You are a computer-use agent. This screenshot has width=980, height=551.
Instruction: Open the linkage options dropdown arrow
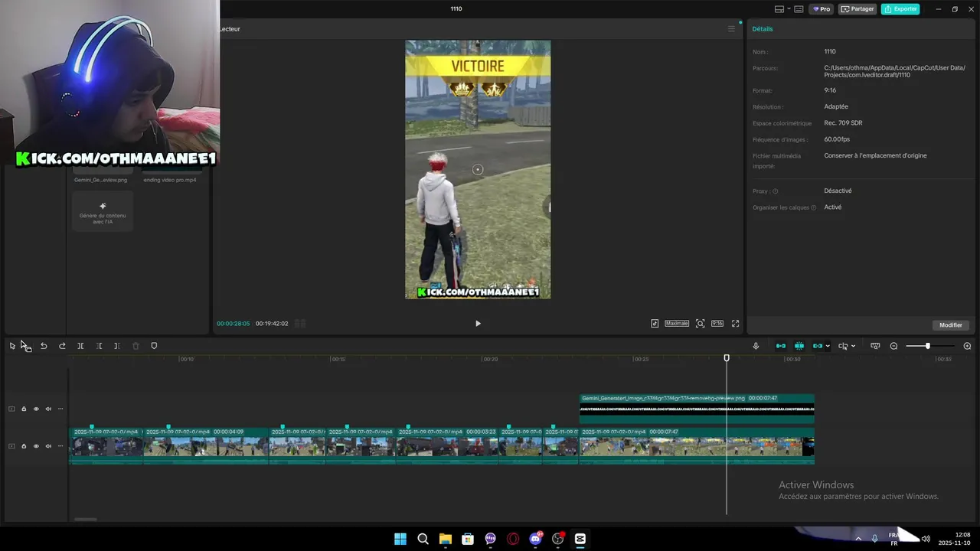click(828, 346)
